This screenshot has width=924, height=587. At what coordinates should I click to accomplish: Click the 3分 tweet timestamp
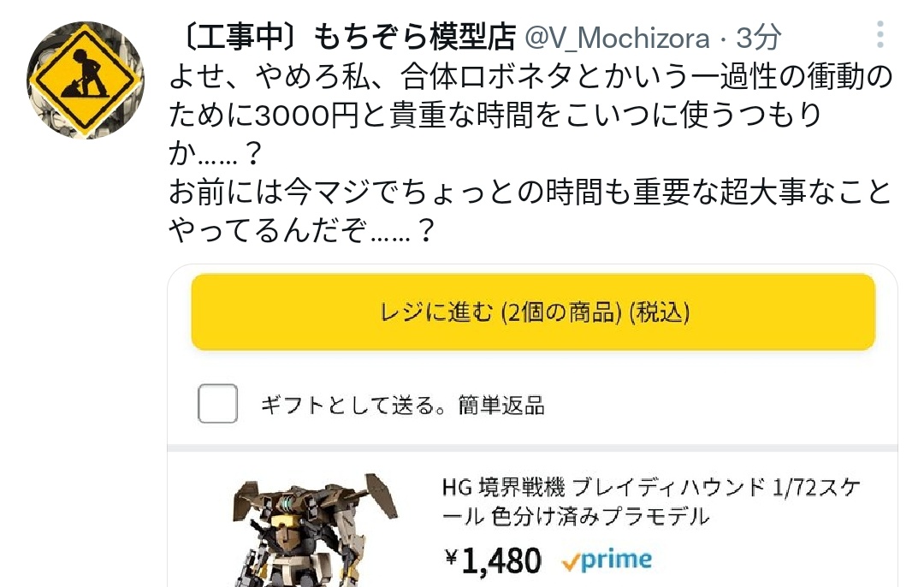[x=758, y=39]
